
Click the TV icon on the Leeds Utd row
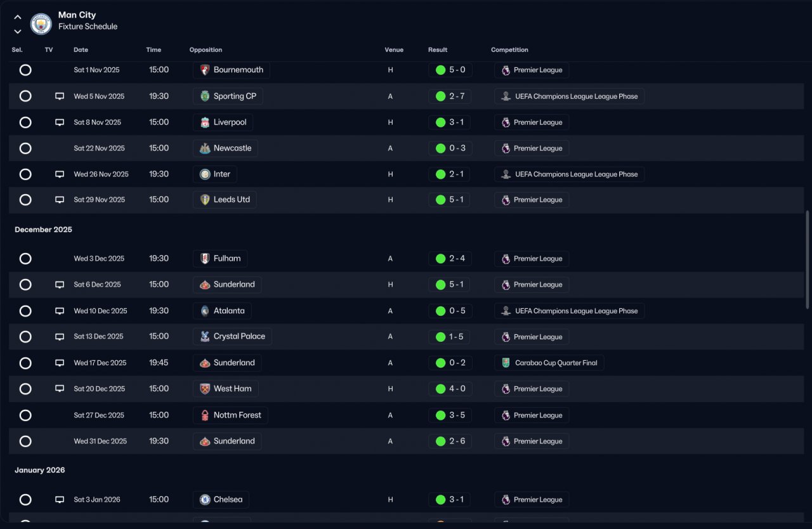click(60, 200)
